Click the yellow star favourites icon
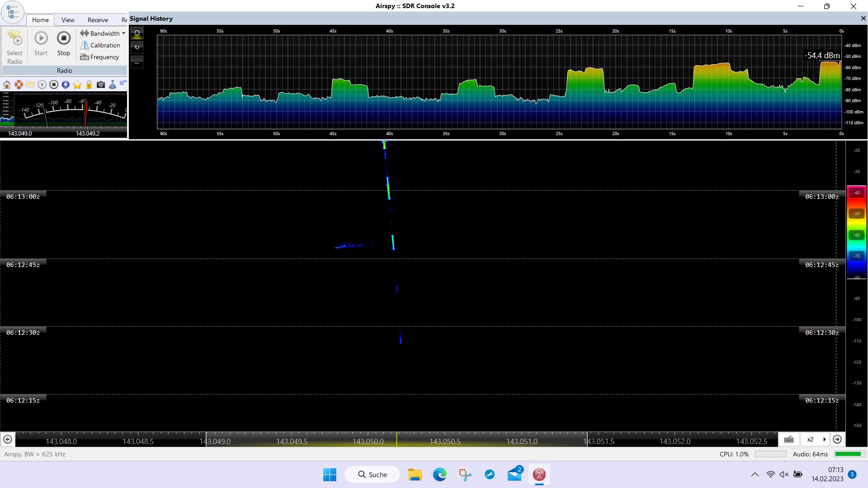Viewport: 868px width, 488px height. (77, 84)
